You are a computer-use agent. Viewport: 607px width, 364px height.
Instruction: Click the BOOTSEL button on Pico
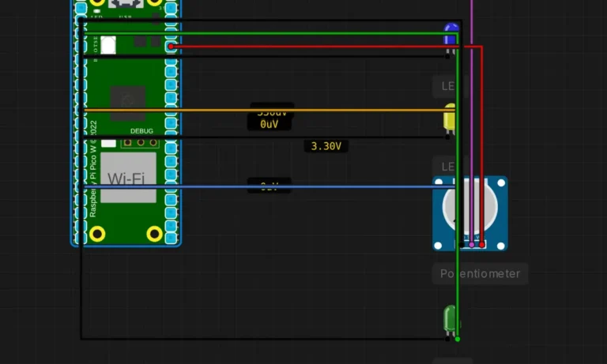pyautogui.click(x=108, y=45)
